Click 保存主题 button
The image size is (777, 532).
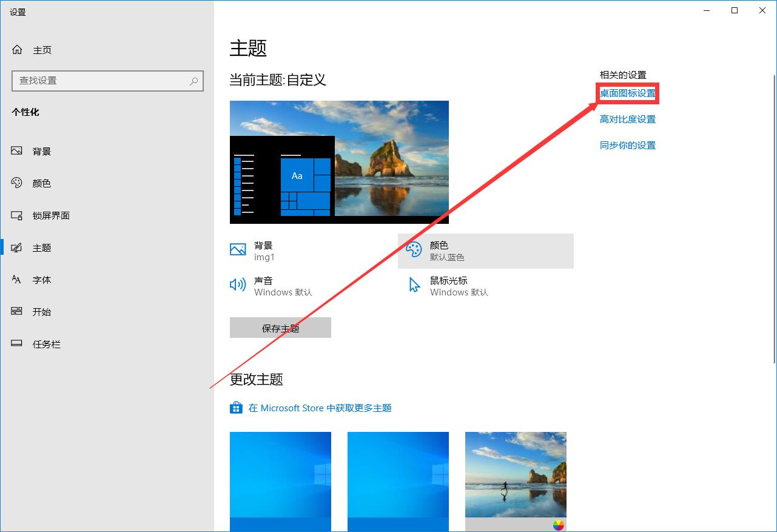(280, 328)
